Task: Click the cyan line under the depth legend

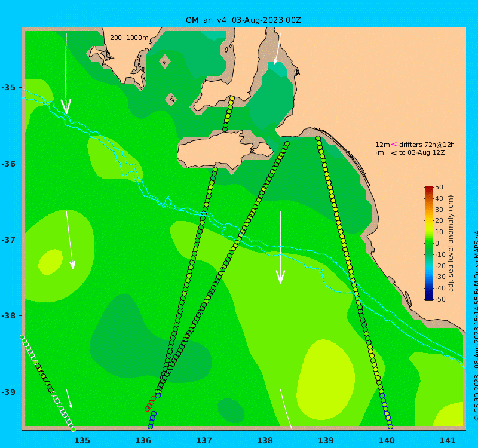Action: tap(121, 44)
